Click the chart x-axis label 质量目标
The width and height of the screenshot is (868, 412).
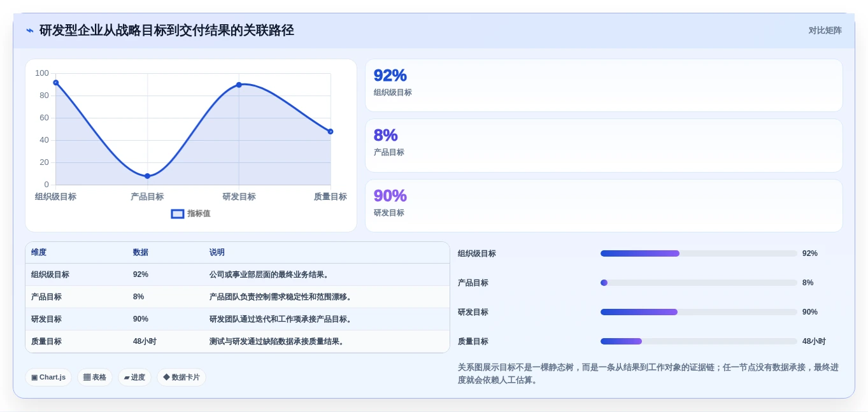pos(331,197)
